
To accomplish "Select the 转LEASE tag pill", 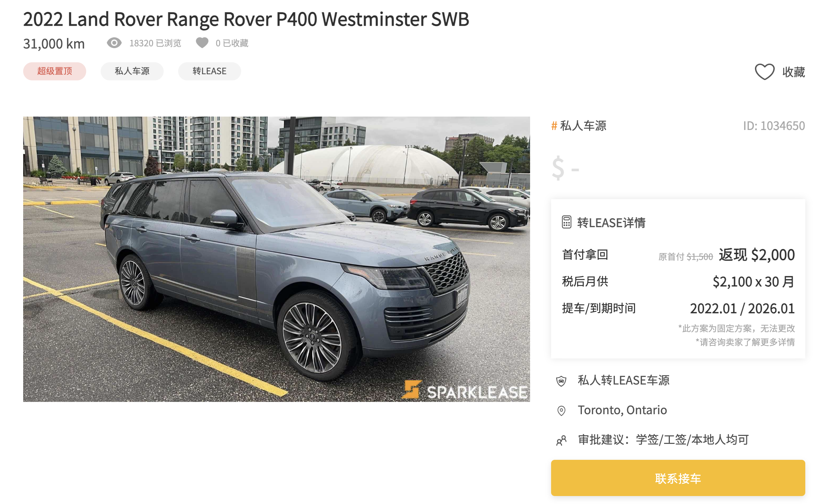I will (210, 71).
